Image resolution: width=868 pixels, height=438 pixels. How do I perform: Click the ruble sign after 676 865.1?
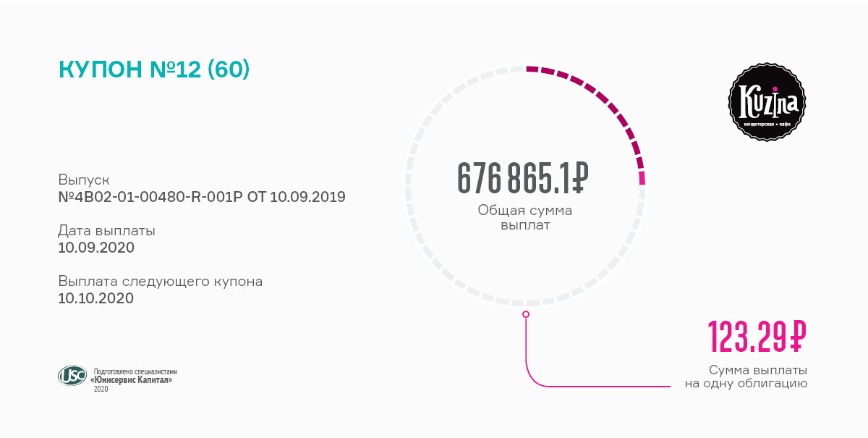click(x=578, y=178)
